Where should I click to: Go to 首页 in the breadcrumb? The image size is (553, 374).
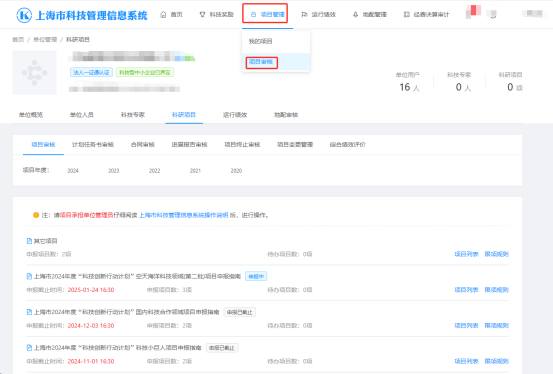18,40
